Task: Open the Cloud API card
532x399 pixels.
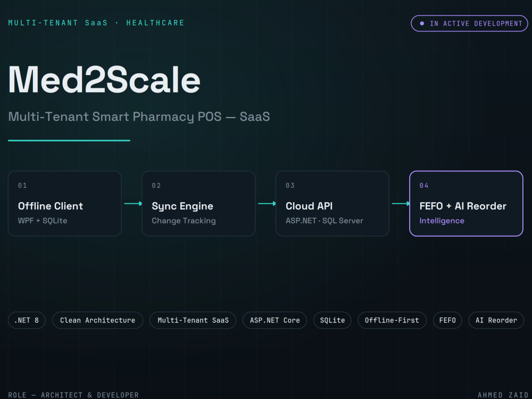Action: pos(332,204)
